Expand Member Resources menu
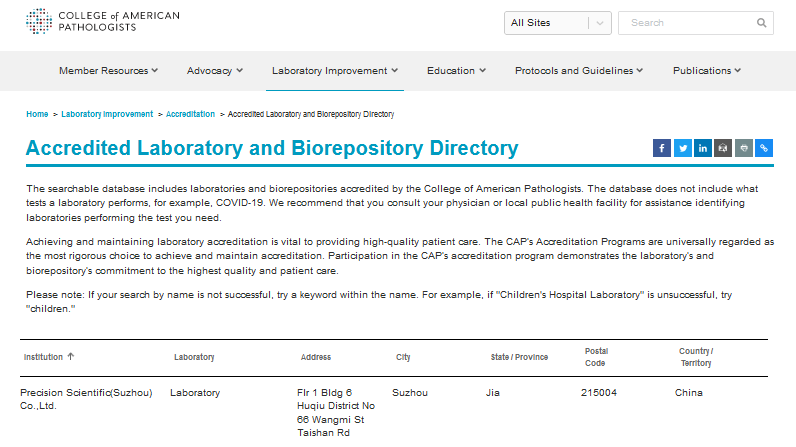 coord(108,71)
